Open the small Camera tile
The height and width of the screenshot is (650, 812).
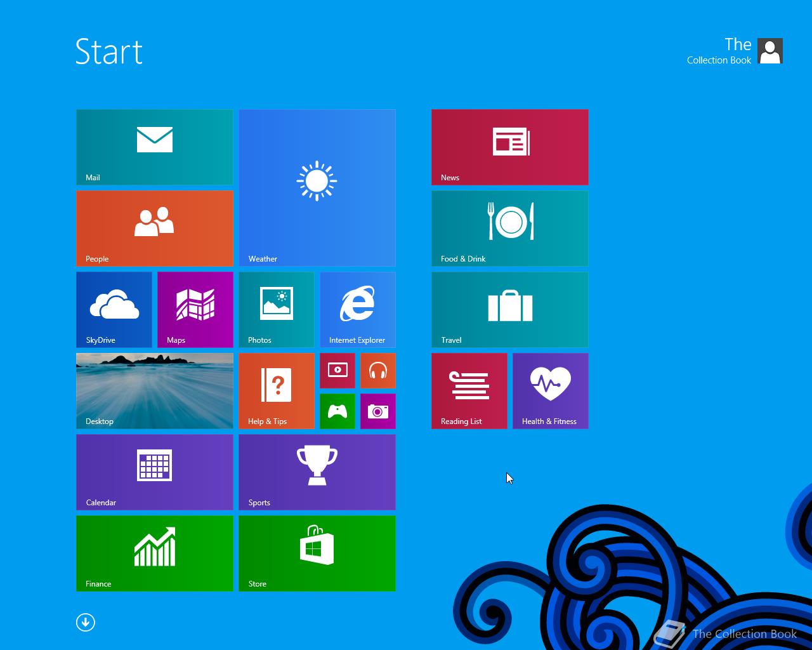[378, 411]
